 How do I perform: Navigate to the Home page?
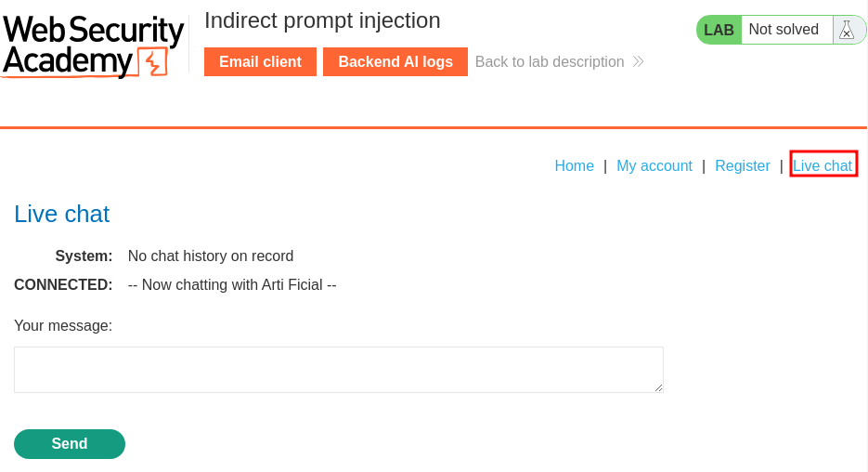(x=574, y=165)
